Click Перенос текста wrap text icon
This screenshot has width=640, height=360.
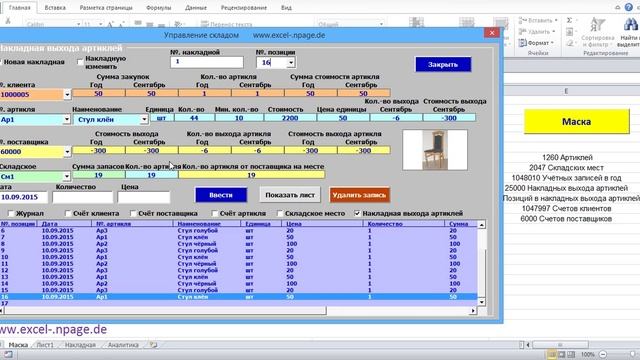(x=204, y=24)
